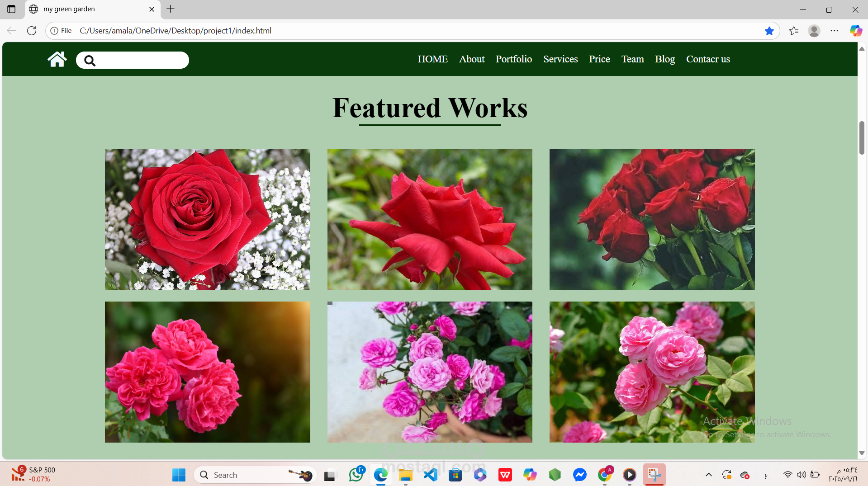Open the battery status tray icon
Viewport: 868px width, 486px height.
[815, 475]
